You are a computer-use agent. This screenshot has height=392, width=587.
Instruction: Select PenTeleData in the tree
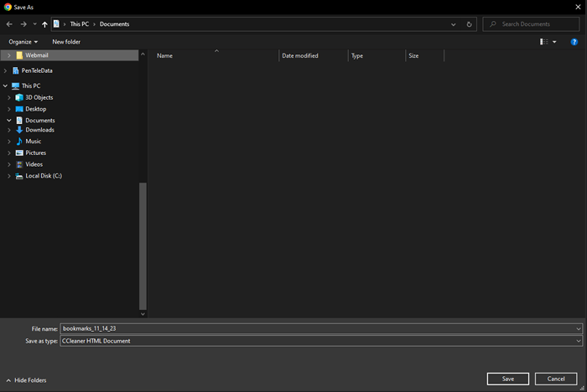[37, 70]
